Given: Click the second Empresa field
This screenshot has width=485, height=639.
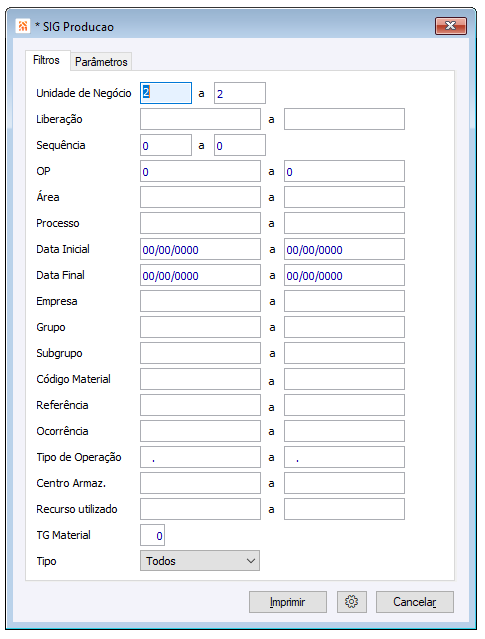Looking at the screenshot, I should (344, 302).
